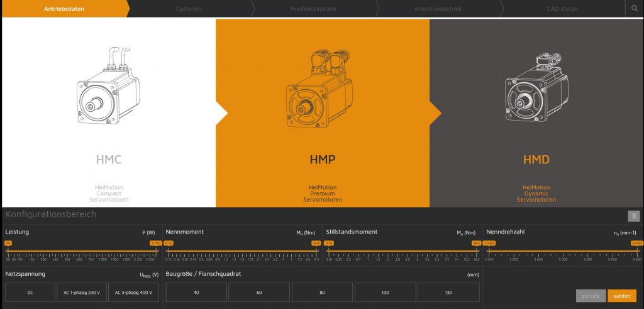The width and height of the screenshot is (644, 309).
Task: Click the zurück button
Action: pos(591,296)
